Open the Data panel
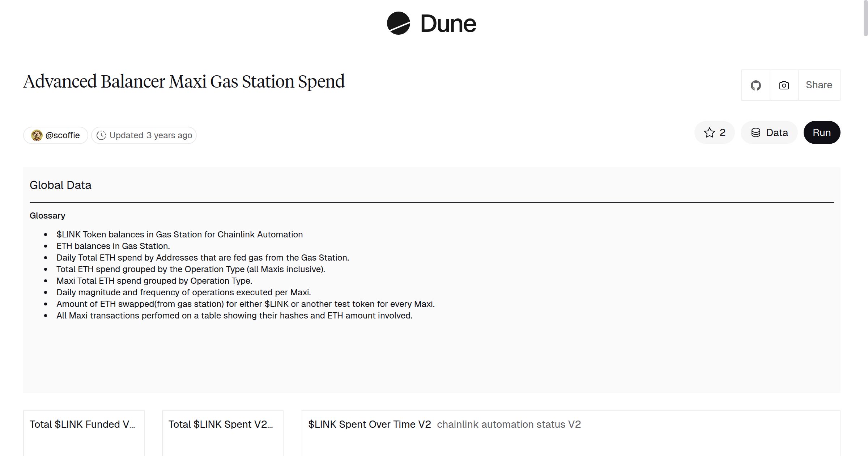Screen dimensions: 868x456 pyautogui.click(x=769, y=132)
